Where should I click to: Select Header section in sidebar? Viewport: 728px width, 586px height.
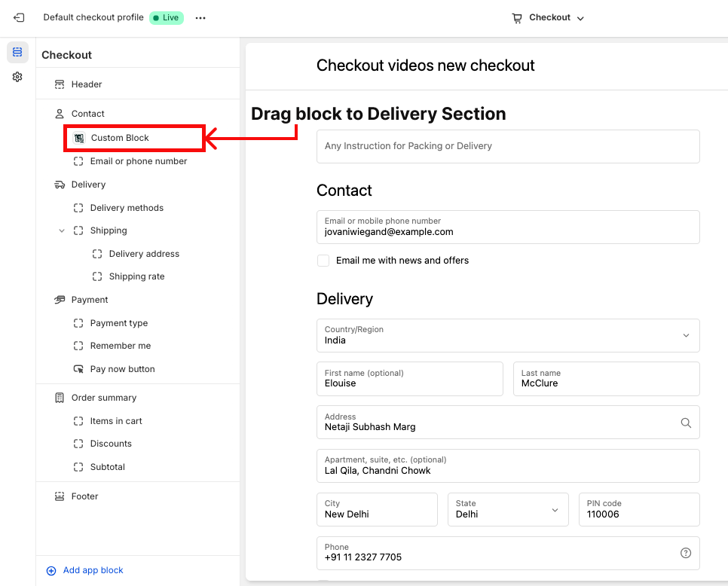click(87, 84)
